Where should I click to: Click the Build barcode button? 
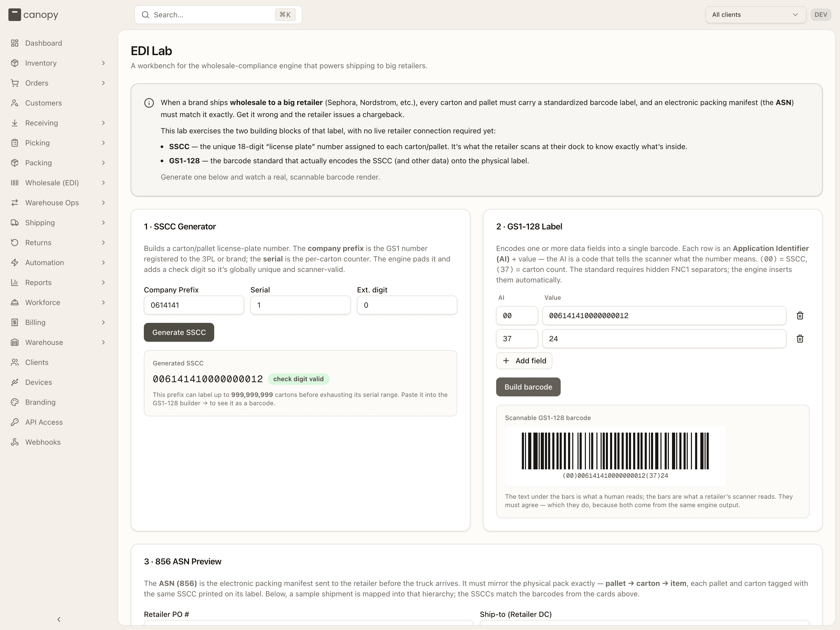pos(528,387)
